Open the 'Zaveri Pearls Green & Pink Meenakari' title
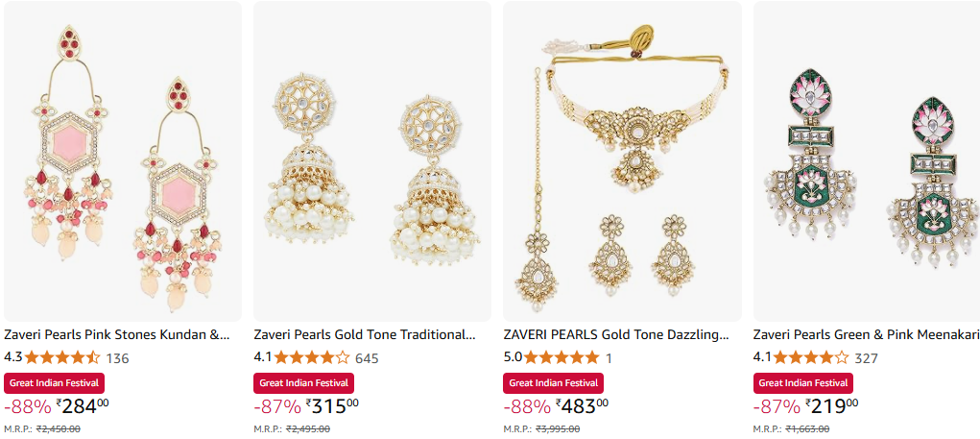The height and width of the screenshot is (439, 980). 866,335
